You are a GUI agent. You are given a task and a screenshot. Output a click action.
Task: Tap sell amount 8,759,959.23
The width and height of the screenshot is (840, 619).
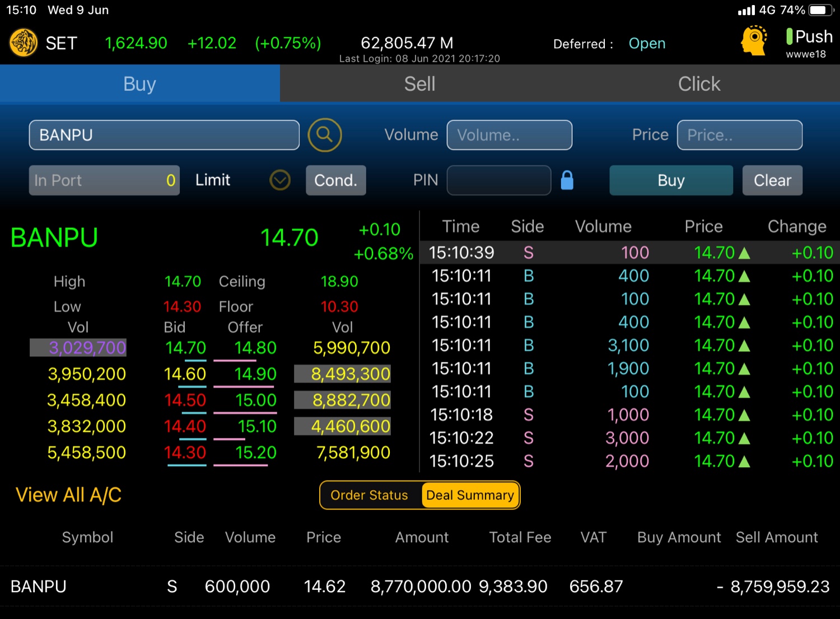780,587
